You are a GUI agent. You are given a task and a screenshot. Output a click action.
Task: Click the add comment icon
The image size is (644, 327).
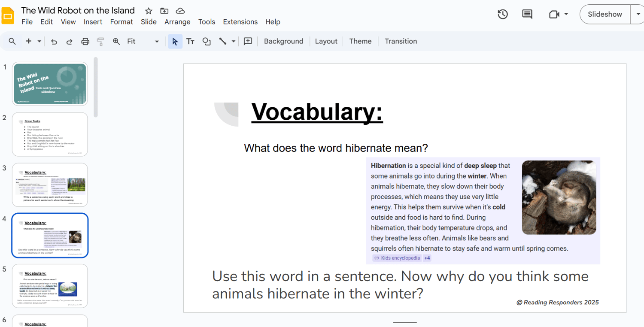click(x=248, y=41)
